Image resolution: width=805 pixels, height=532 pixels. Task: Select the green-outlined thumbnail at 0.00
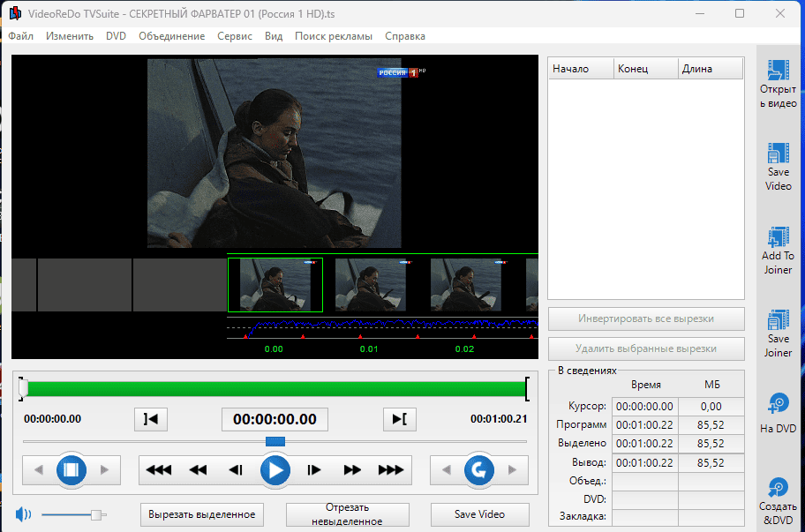click(275, 284)
